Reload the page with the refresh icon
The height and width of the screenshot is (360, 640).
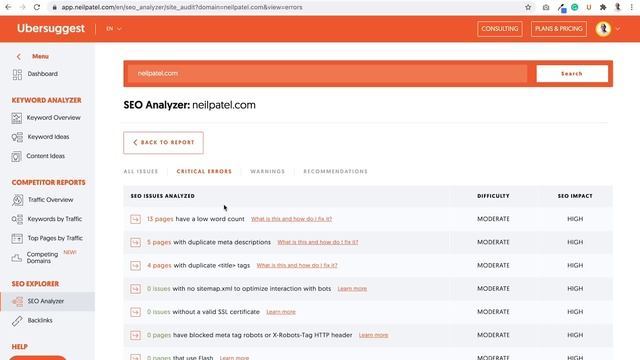(37, 7)
